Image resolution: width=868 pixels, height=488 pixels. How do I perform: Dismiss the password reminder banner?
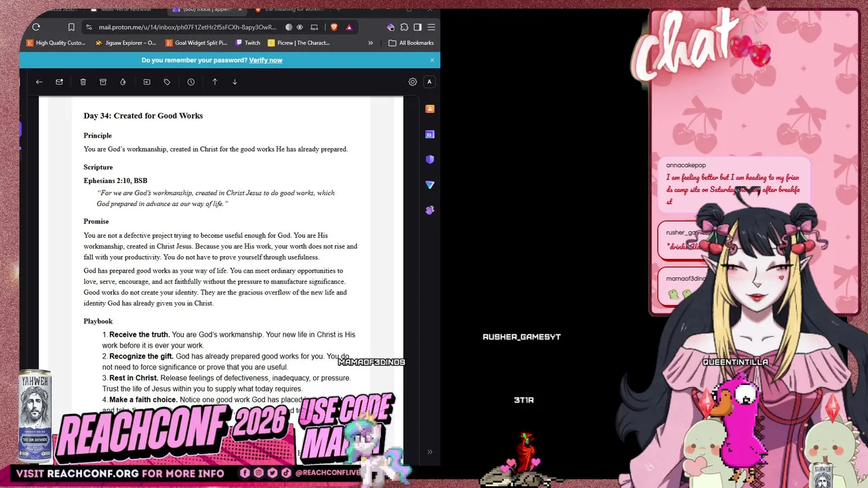click(x=432, y=60)
